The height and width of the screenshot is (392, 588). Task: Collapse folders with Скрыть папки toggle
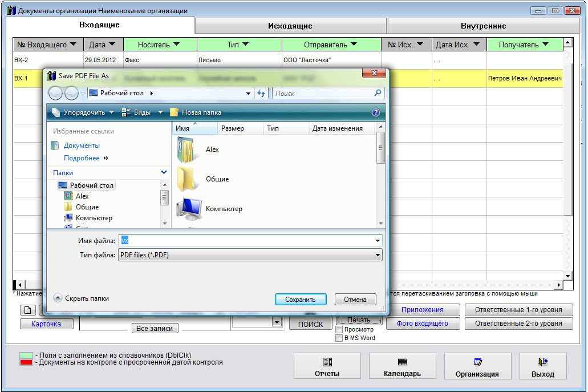58,298
